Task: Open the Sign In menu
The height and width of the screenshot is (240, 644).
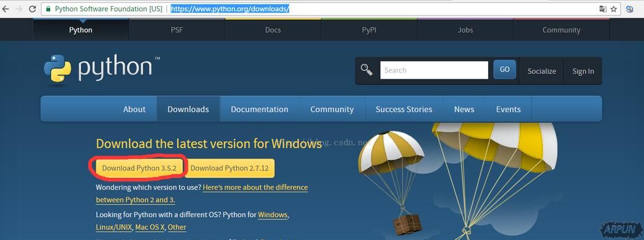Action: pos(583,71)
